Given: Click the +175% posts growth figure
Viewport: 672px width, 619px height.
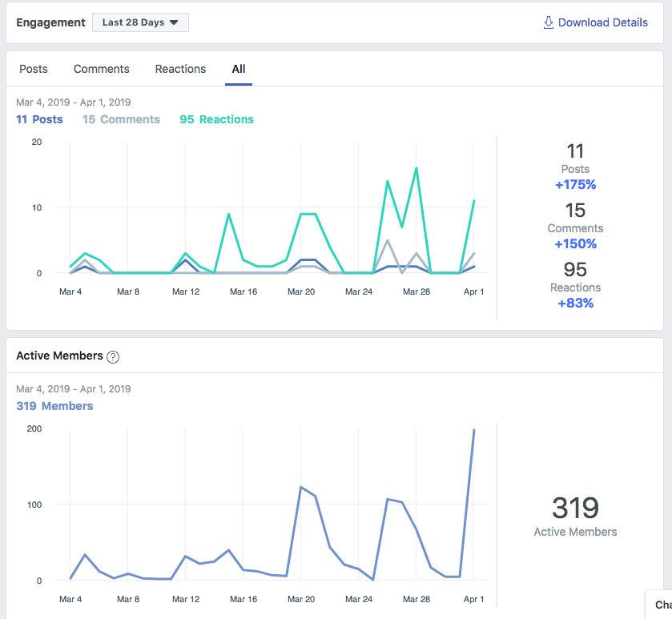Looking at the screenshot, I should coord(575,185).
